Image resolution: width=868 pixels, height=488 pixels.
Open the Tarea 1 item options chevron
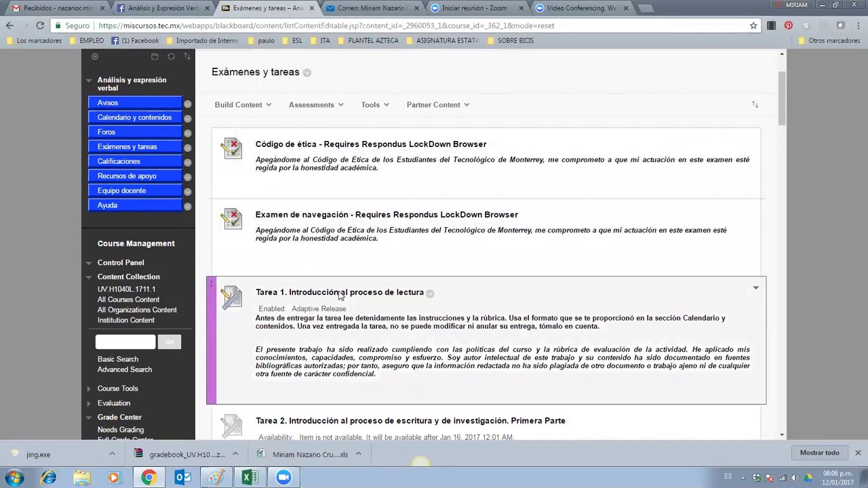[x=430, y=293]
